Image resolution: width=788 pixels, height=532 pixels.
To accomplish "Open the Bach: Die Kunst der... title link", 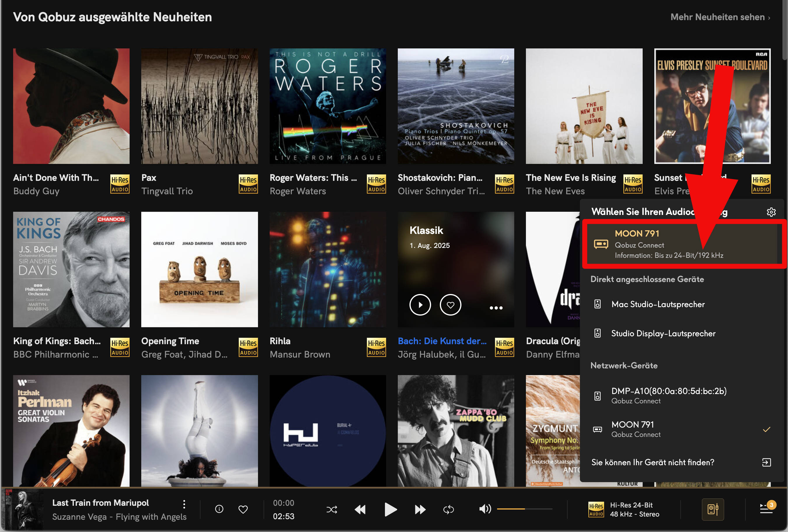I will click(442, 341).
